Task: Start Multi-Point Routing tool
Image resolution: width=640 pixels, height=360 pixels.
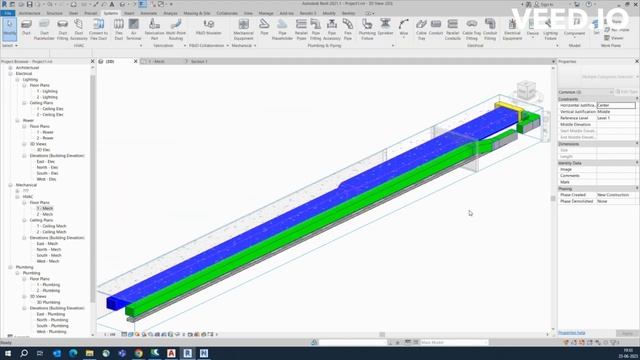Action: coord(176,29)
